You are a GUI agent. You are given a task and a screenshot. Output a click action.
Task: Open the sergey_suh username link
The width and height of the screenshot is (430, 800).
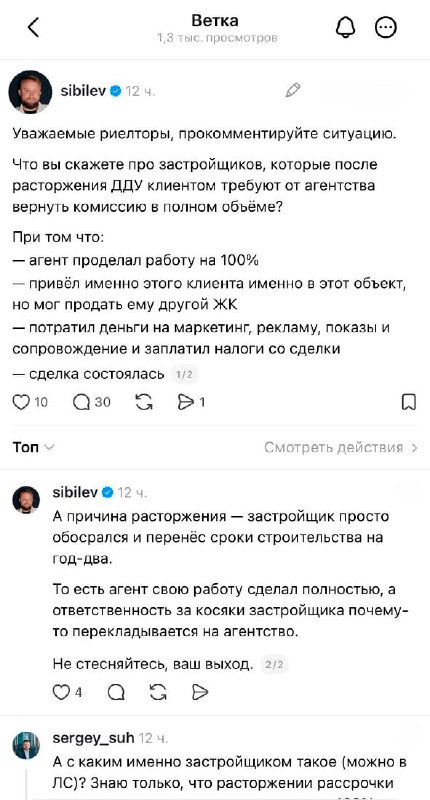click(93, 738)
